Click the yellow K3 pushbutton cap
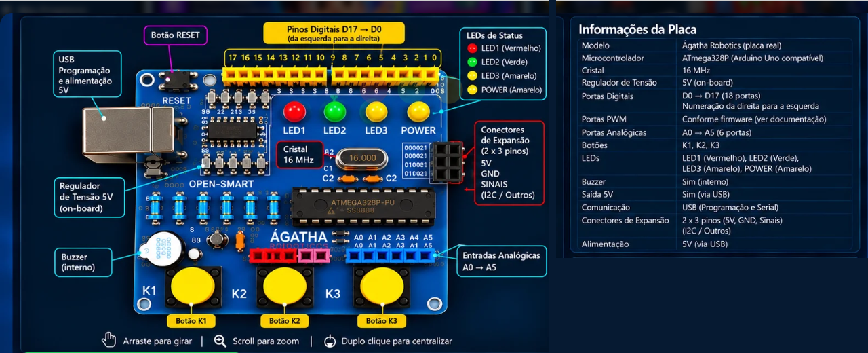This screenshot has width=868, height=353. tap(382, 286)
